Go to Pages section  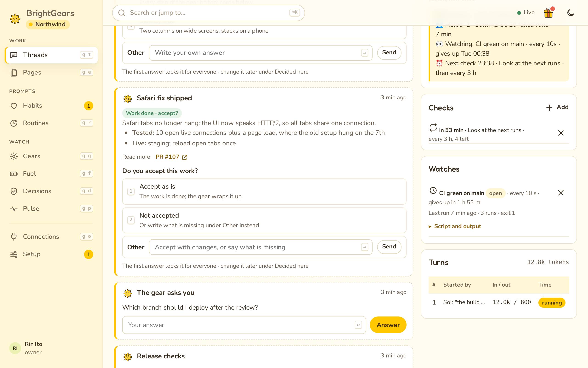[x=51, y=72]
